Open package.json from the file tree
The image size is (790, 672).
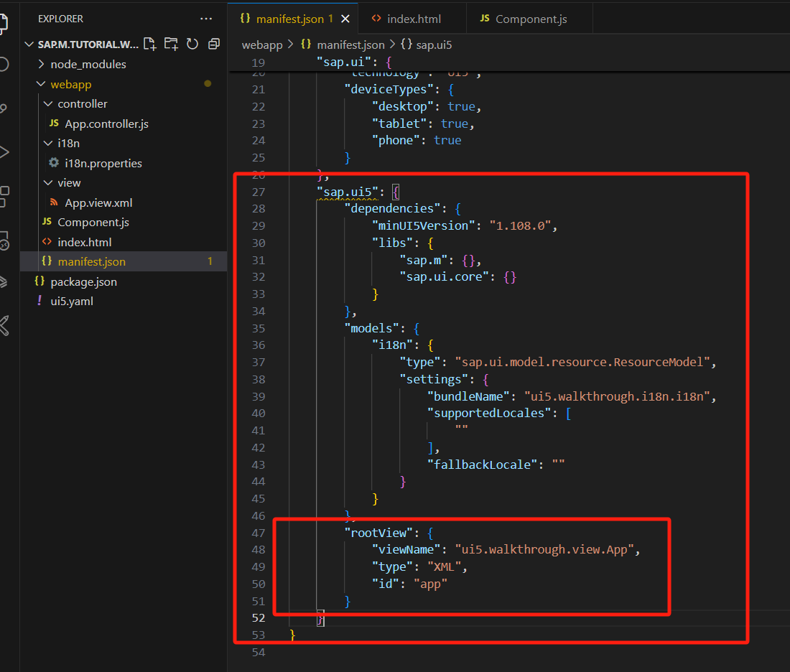[83, 281]
